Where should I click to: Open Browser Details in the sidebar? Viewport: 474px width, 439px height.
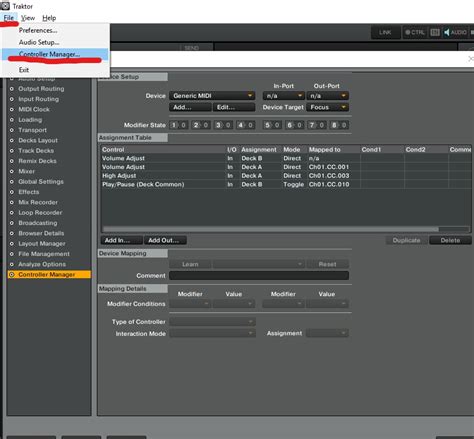coord(41,233)
